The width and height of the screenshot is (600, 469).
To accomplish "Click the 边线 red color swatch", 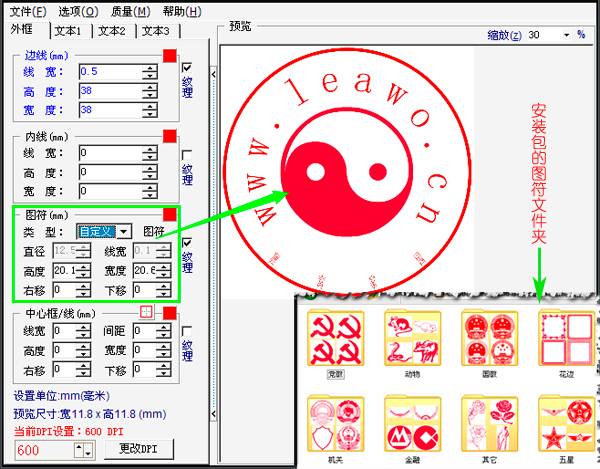I will pos(170,55).
